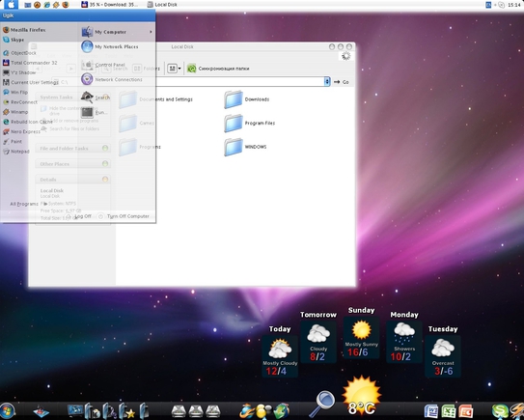Open Nero Express from the start menu
This screenshot has height=420, width=524.
pyautogui.click(x=21, y=131)
